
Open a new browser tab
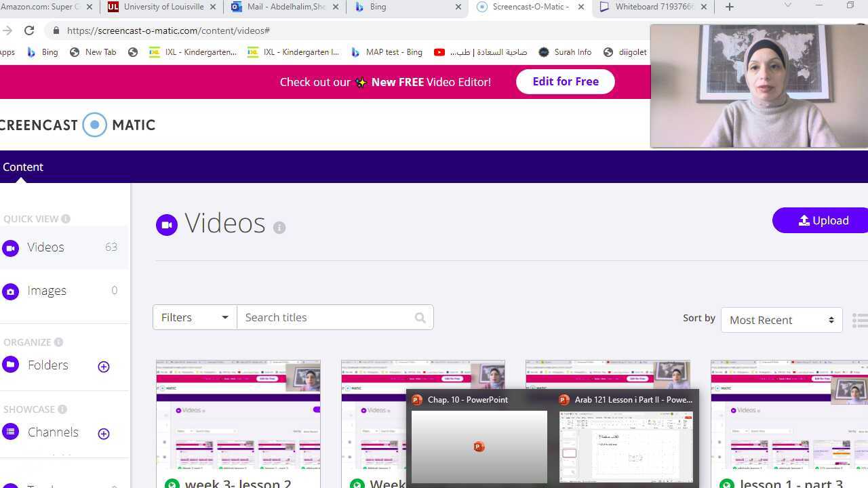[x=730, y=7]
